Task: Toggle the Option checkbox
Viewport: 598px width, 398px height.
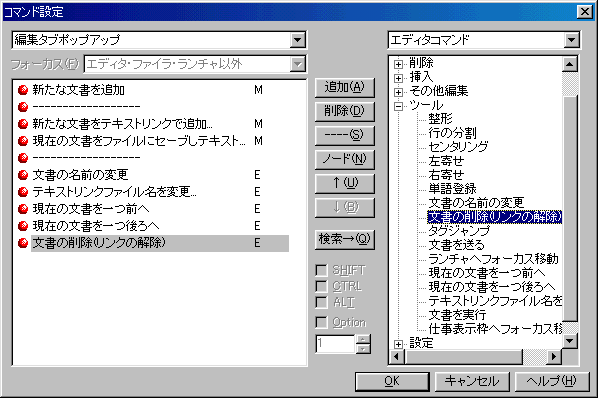Action: pos(322,323)
